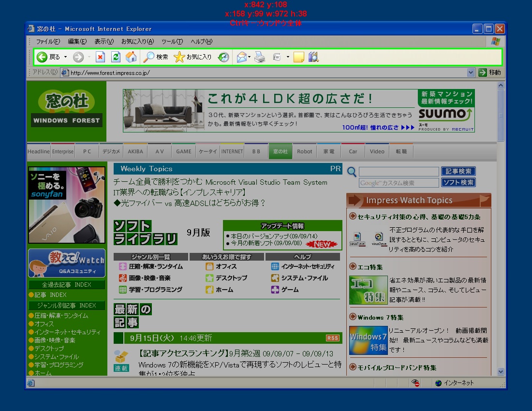
Task: Click the Mail envelope icon
Action: [x=241, y=57]
